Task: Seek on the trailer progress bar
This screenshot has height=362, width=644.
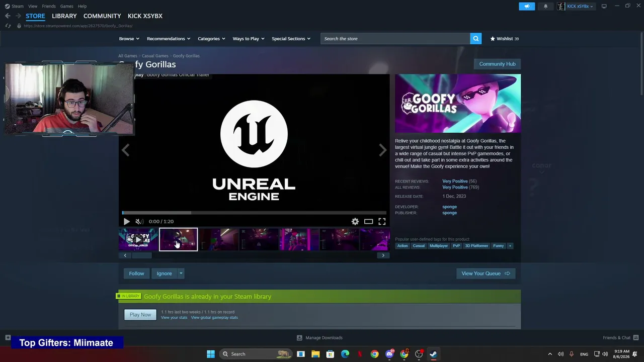Action: pos(254,213)
